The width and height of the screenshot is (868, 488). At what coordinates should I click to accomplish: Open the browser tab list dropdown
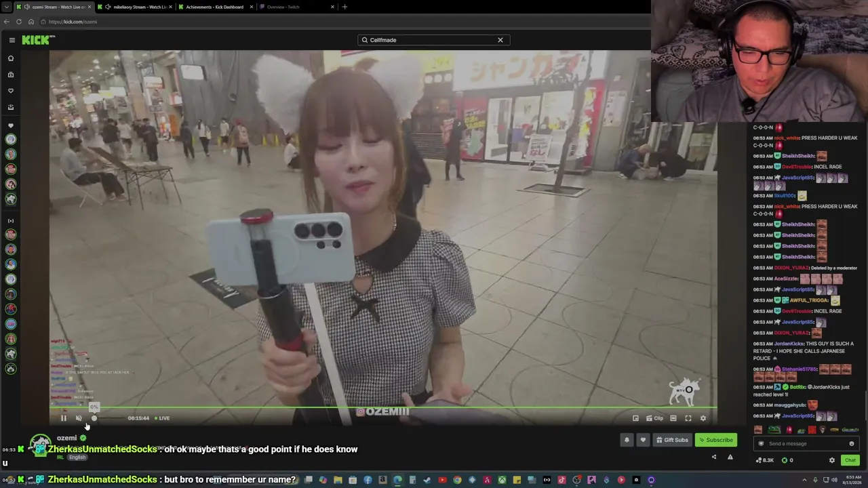click(6, 7)
